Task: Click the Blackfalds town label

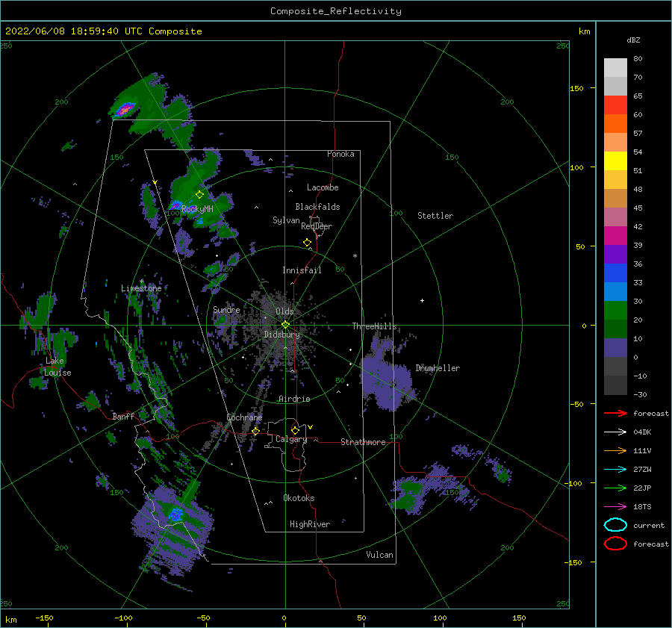Action: coord(317,207)
